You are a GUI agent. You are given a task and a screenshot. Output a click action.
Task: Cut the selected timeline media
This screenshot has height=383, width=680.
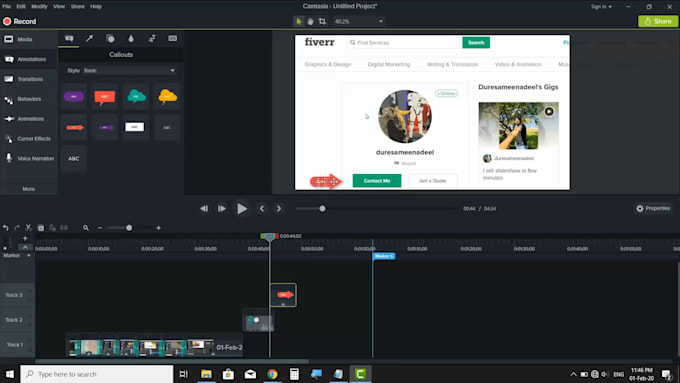click(x=29, y=228)
